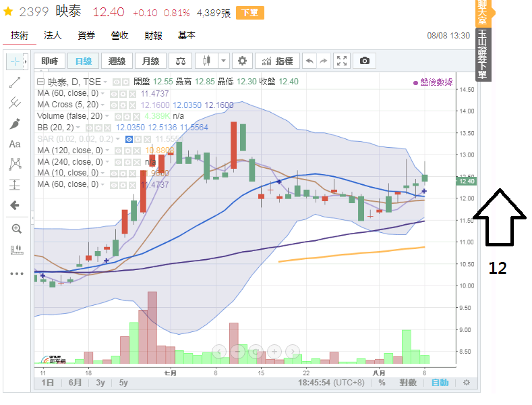Select the brush drawing tool
The height and width of the screenshot is (405, 532).
click(15, 124)
